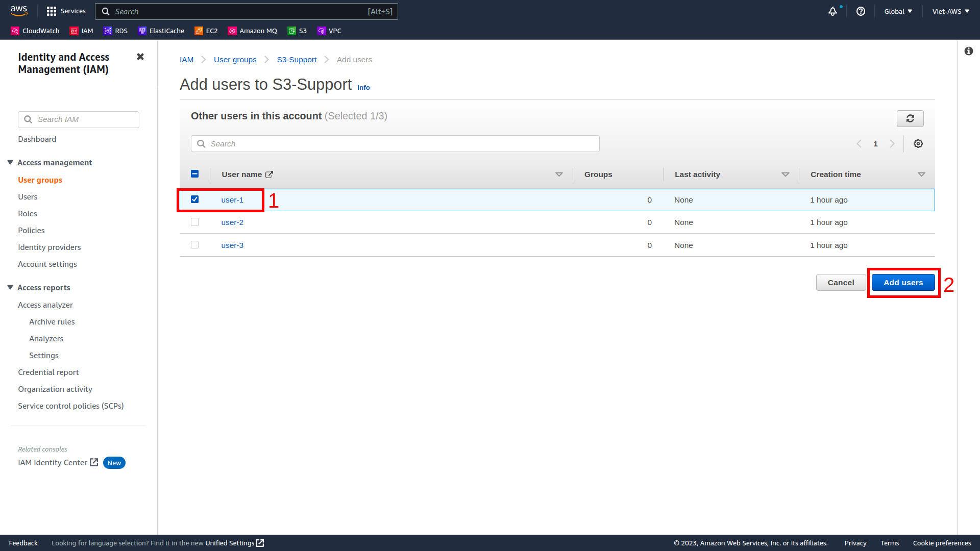Click the IAM dashboard icon in sidebar

coord(37,139)
